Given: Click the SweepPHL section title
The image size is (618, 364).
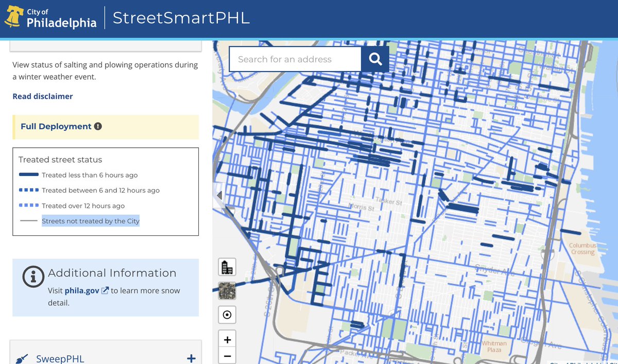Looking at the screenshot, I should [x=60, y=359].
